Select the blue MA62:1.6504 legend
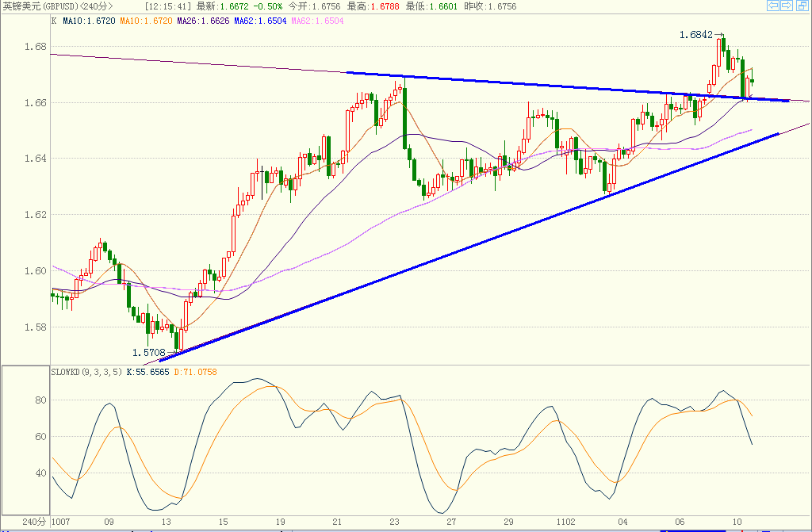812x532 pixels. (x=260, y=21)
